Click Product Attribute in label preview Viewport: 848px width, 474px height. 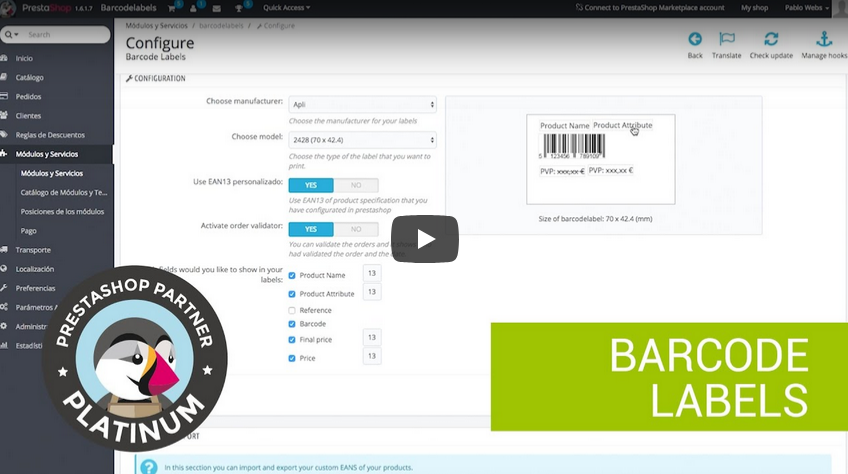point(622,125)
